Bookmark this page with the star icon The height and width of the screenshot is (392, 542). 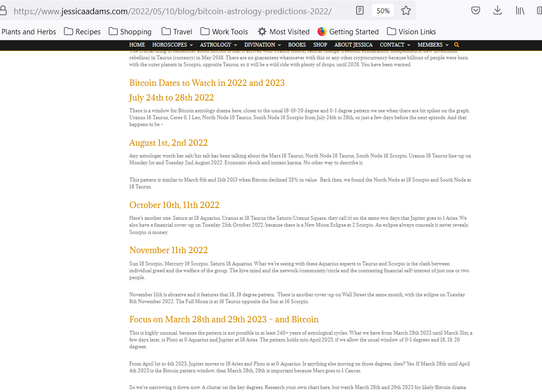406,10
